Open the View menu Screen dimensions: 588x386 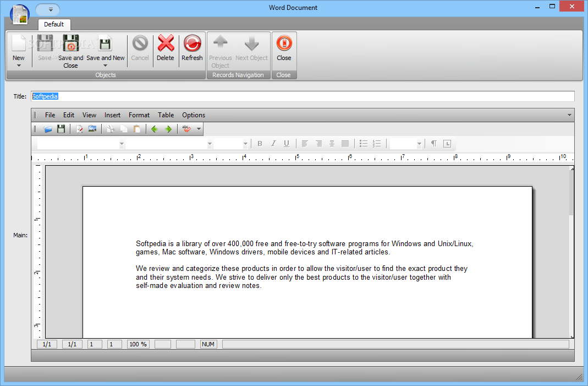click(x=89, y=115)
